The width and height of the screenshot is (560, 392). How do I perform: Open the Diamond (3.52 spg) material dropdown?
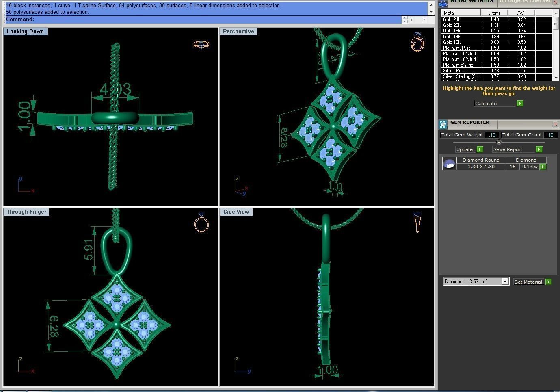[x=505, y=282]
